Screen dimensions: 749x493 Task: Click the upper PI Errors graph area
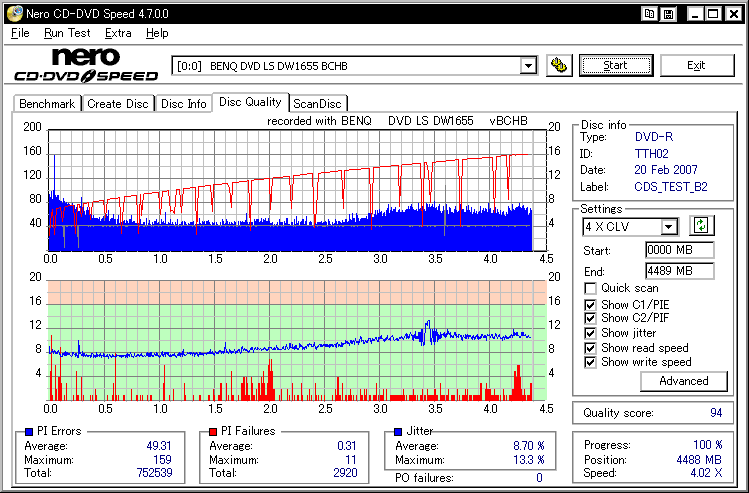(x=297, y=190)
